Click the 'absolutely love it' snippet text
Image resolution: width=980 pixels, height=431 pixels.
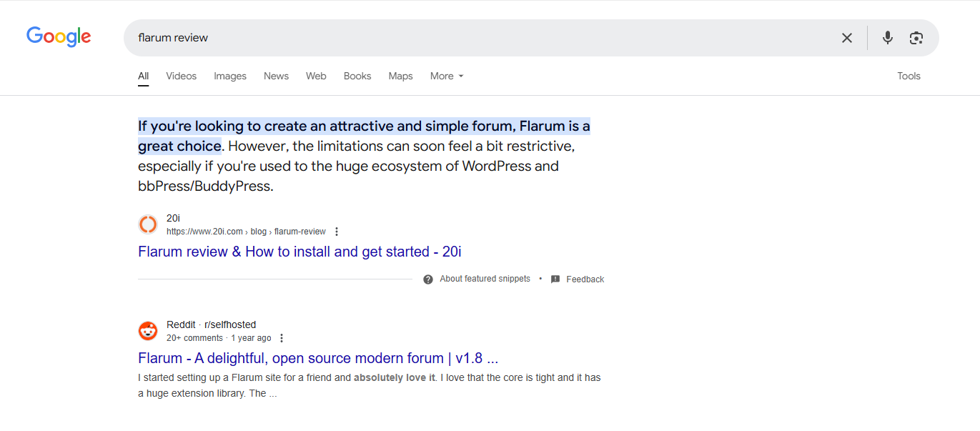[x=395, y=377]
